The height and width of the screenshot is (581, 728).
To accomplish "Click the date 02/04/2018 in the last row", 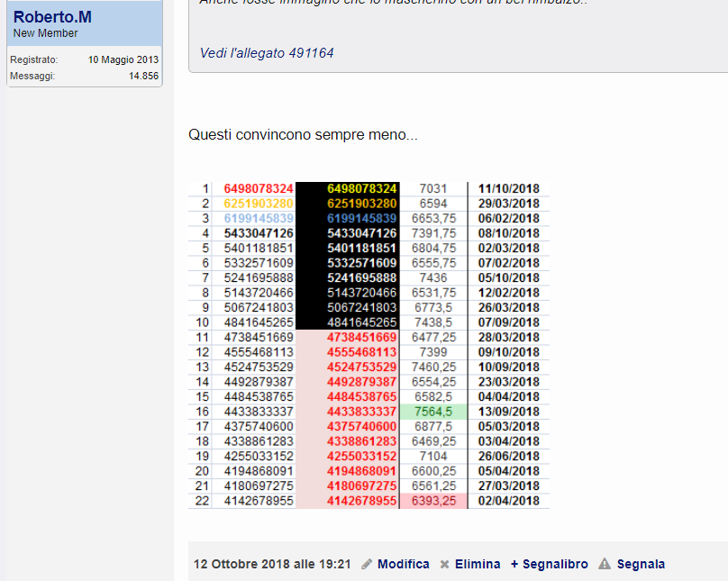I will [x=508, y=501].
